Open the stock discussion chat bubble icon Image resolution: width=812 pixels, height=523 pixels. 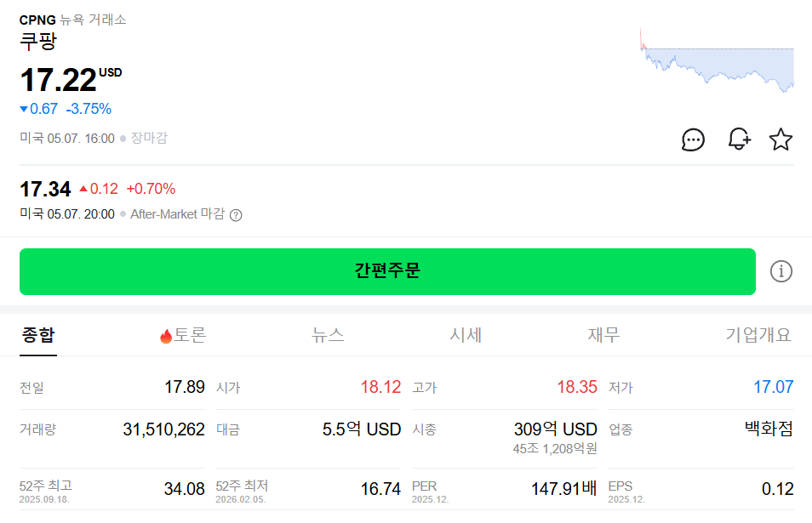[x=693, y=139]
